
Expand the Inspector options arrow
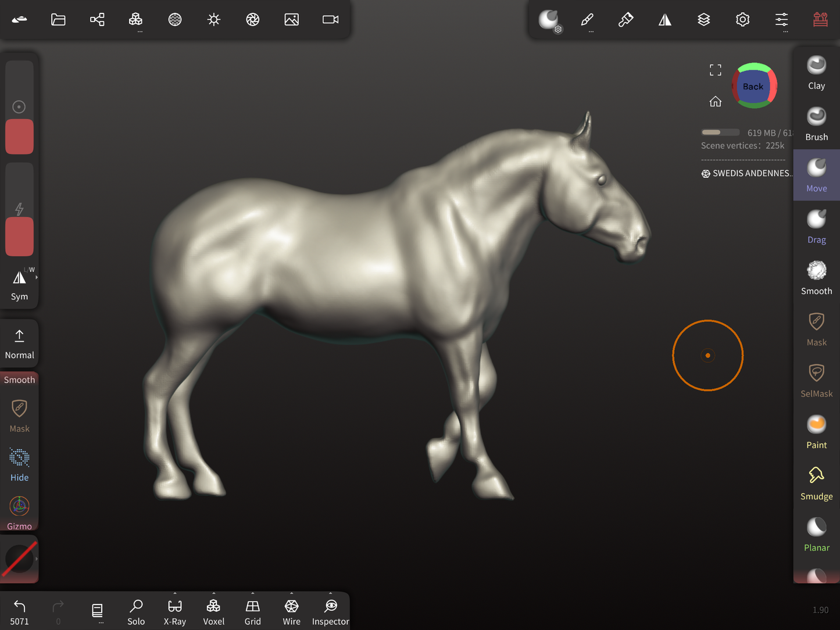331,594
